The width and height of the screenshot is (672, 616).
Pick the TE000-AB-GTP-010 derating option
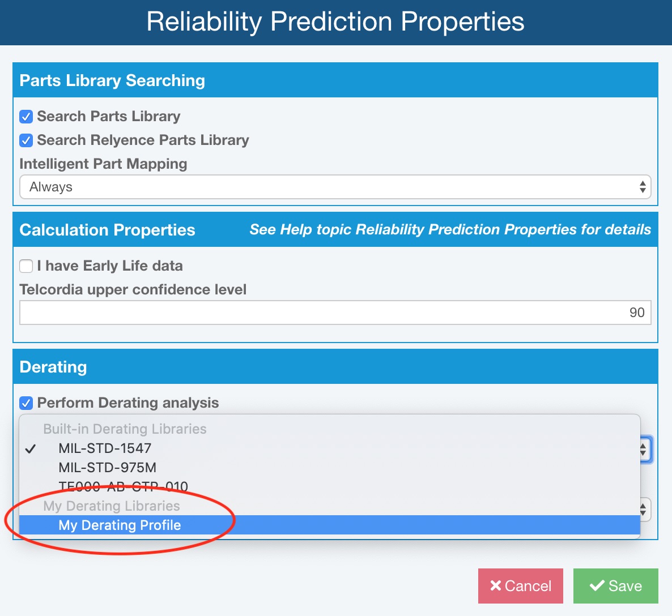coord(123,486)
